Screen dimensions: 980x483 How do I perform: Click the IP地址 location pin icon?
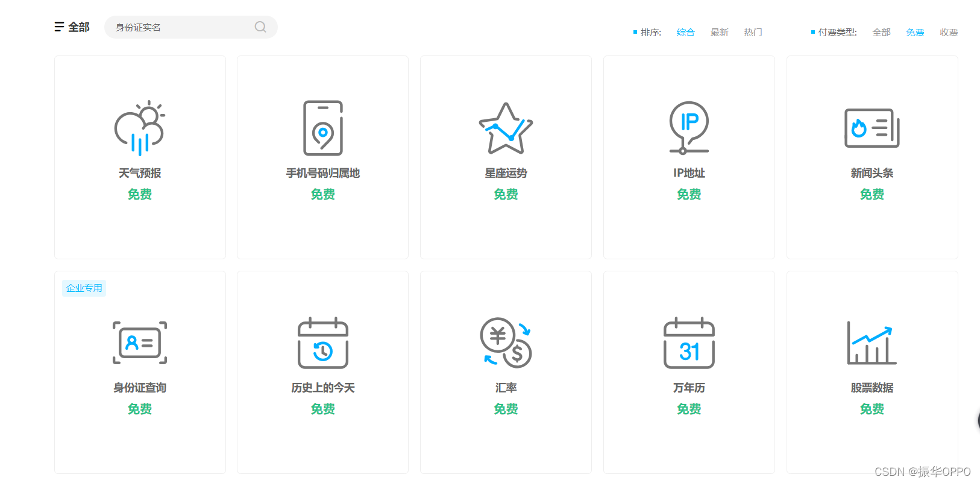689,128
